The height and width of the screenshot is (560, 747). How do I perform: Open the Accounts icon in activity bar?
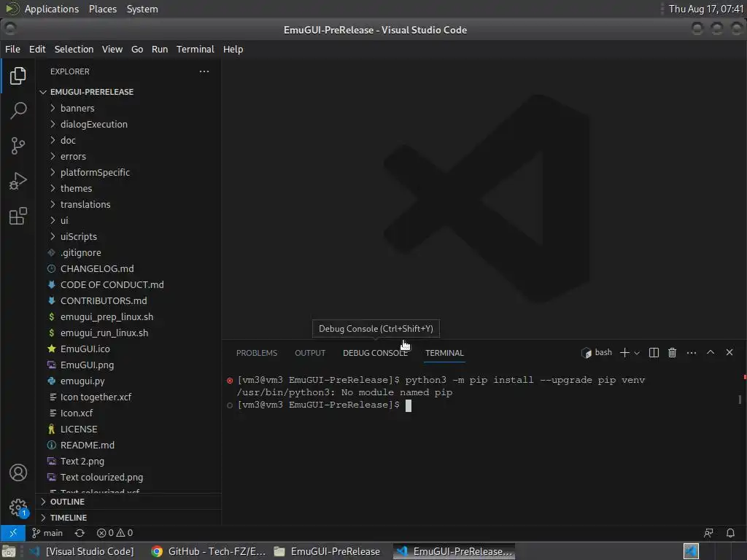(18, 472)
